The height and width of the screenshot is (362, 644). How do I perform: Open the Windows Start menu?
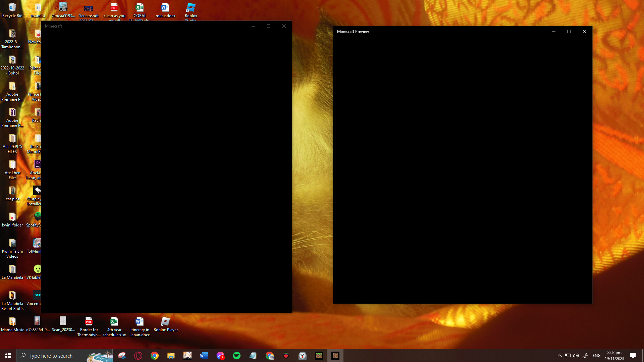tap(8, 356)
